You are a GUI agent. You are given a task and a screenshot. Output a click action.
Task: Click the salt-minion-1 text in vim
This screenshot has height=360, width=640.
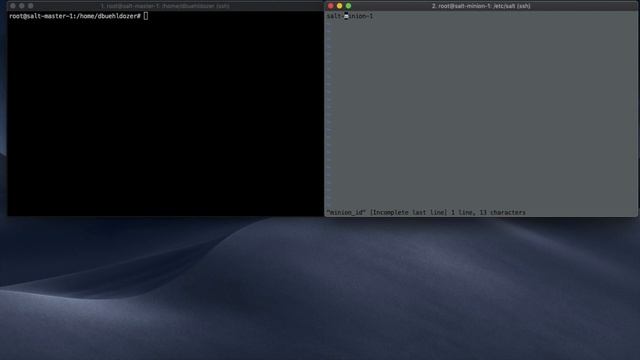tap(350, 16)
